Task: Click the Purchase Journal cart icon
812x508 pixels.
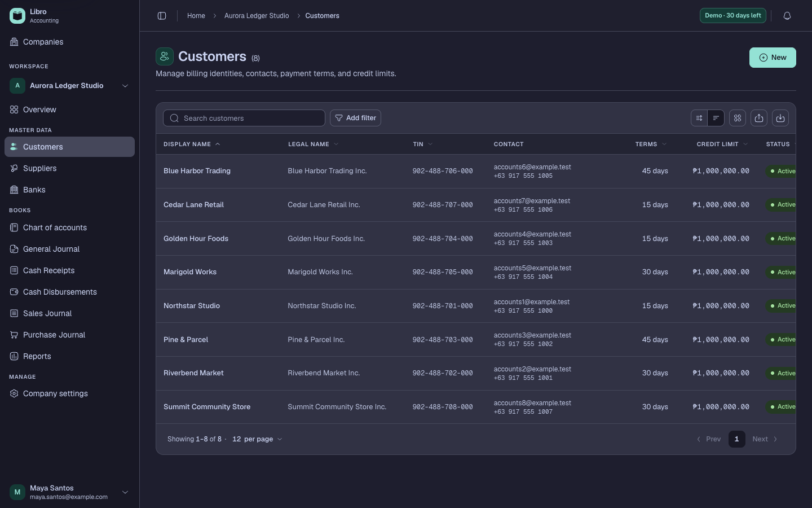Action: tap(14, 335)
